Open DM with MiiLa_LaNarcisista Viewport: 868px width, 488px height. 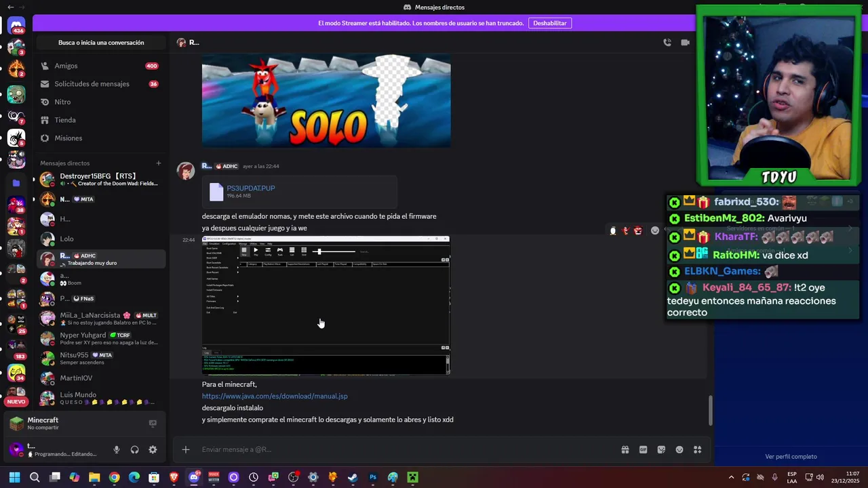[x=101, y=319]
